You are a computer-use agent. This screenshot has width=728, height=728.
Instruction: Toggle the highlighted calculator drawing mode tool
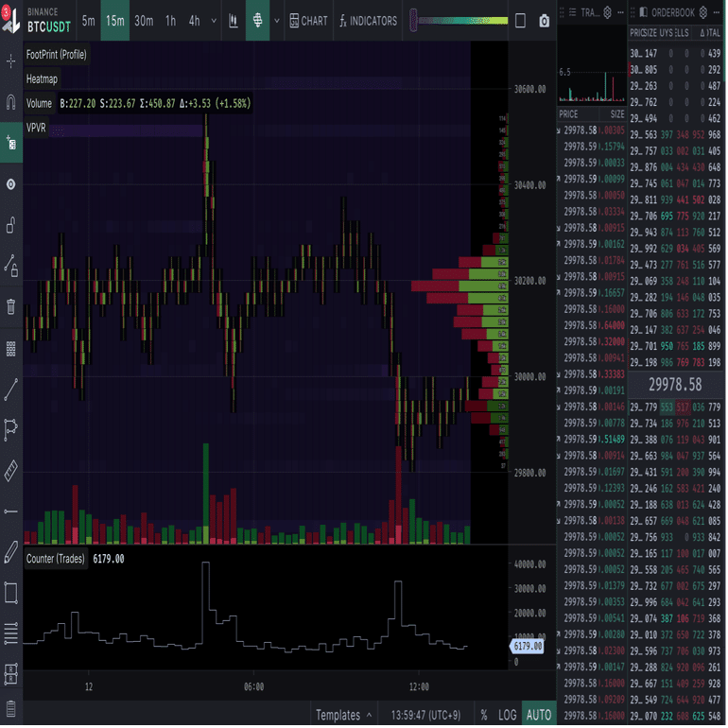(x=10, y=143)
